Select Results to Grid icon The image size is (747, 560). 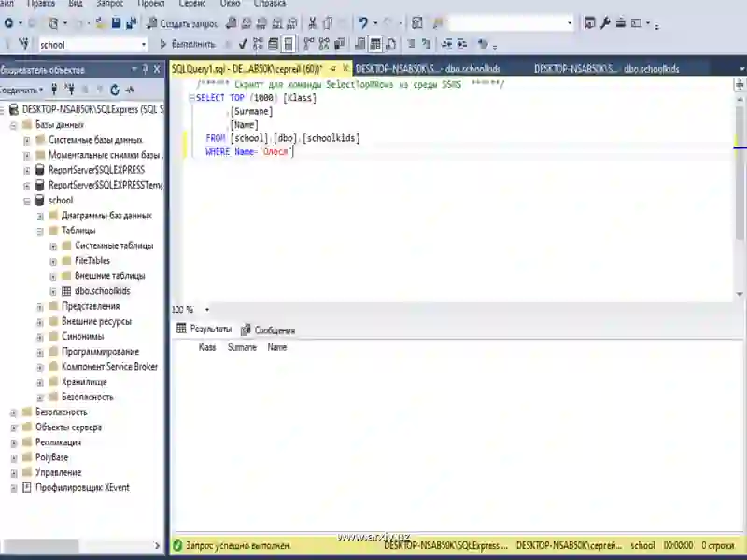coord(375,44)
